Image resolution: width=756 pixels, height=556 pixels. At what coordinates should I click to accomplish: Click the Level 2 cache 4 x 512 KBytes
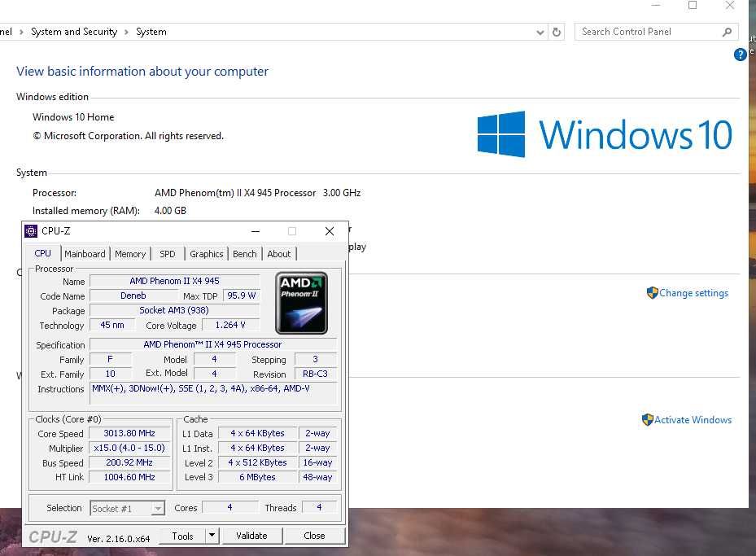tap(257, 462)
